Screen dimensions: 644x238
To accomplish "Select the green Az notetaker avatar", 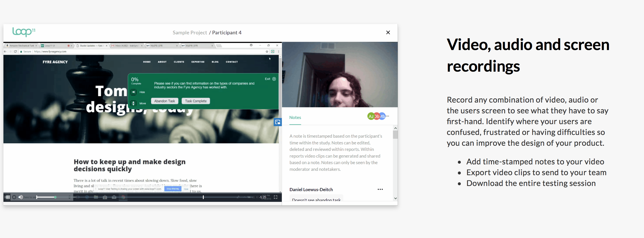I will coord(371,116).
